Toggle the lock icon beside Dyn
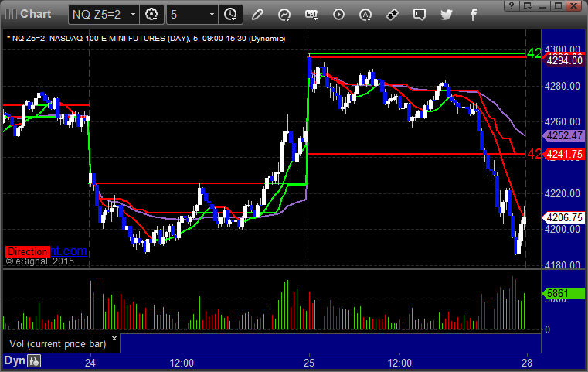The image size is (588, 372). pos(34,360)
